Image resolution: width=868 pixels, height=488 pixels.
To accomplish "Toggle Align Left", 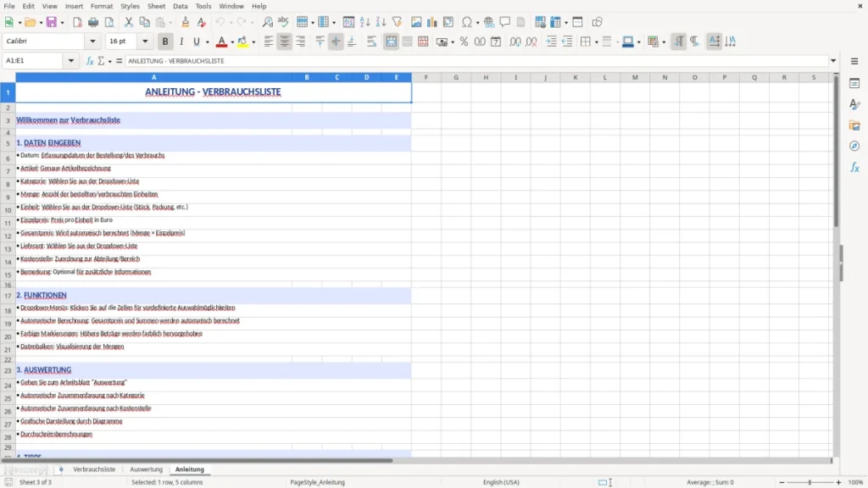I will pos(269,42).
